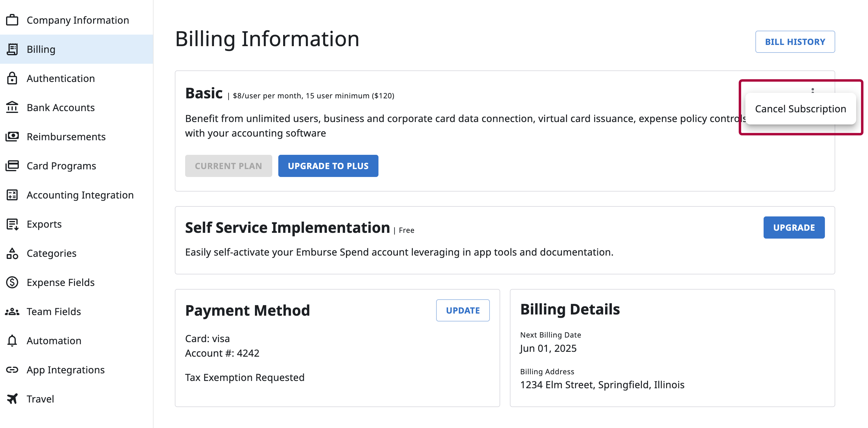Click the Accounting Integration calculator icon
Image resolution: width=868 pixels, height=428 pixels.
[x=12, y=195]
